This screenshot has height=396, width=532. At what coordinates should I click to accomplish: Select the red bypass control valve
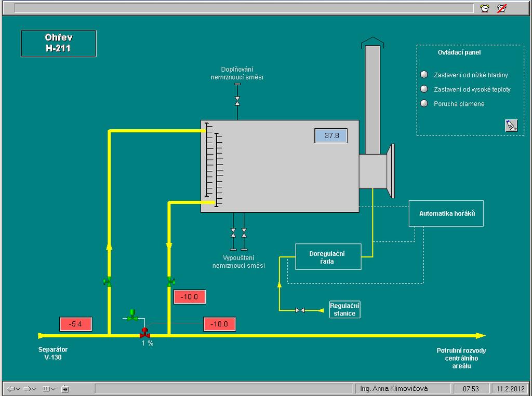145,333
